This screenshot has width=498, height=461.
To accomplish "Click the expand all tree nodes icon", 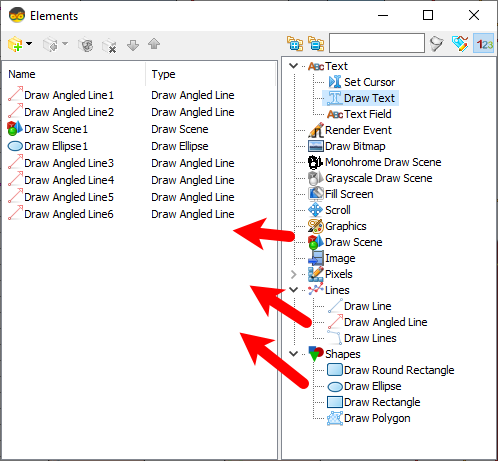I will click(295, 44).
